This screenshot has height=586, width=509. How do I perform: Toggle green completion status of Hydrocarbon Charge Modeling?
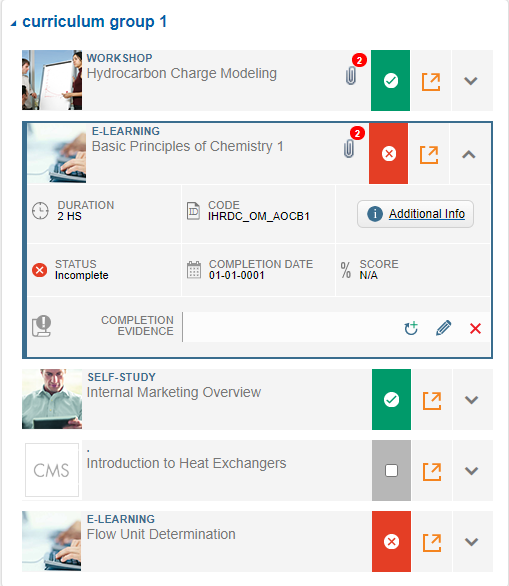tap(391, 80)
